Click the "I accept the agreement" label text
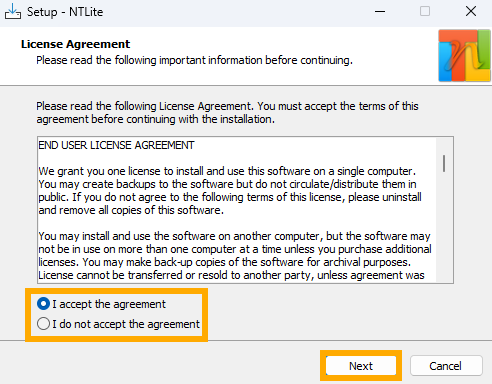492x384 pixels. [x=109, y=304]
